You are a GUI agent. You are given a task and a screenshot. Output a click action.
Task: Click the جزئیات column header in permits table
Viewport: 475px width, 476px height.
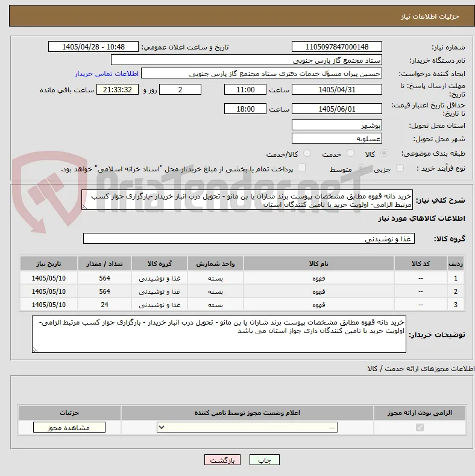69,413
